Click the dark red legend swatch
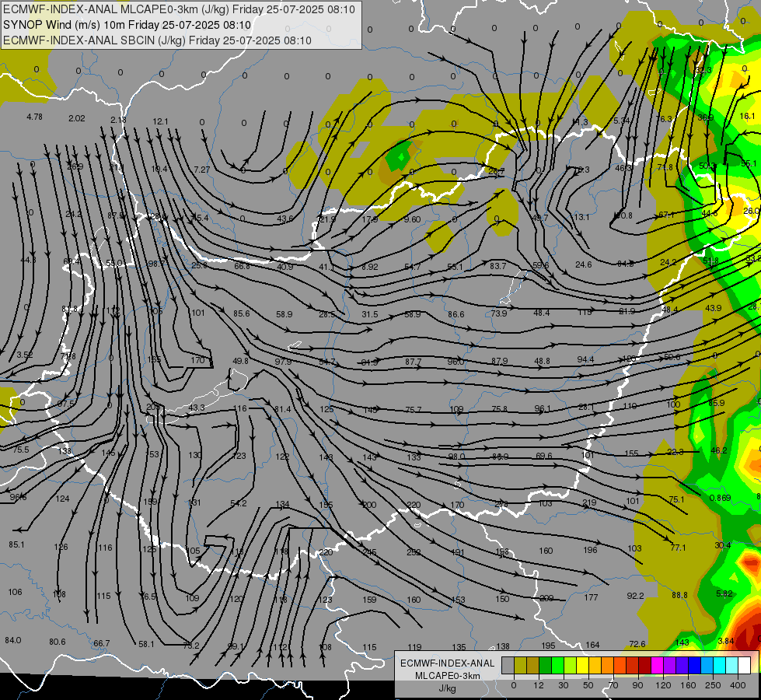The height and width of the screenshot is (700, 761). [645, 665]
